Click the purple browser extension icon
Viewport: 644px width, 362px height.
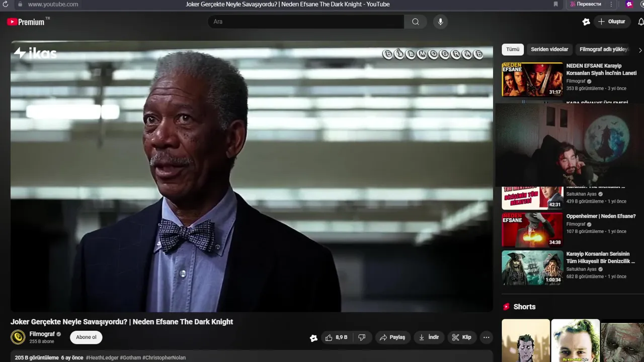629,4
